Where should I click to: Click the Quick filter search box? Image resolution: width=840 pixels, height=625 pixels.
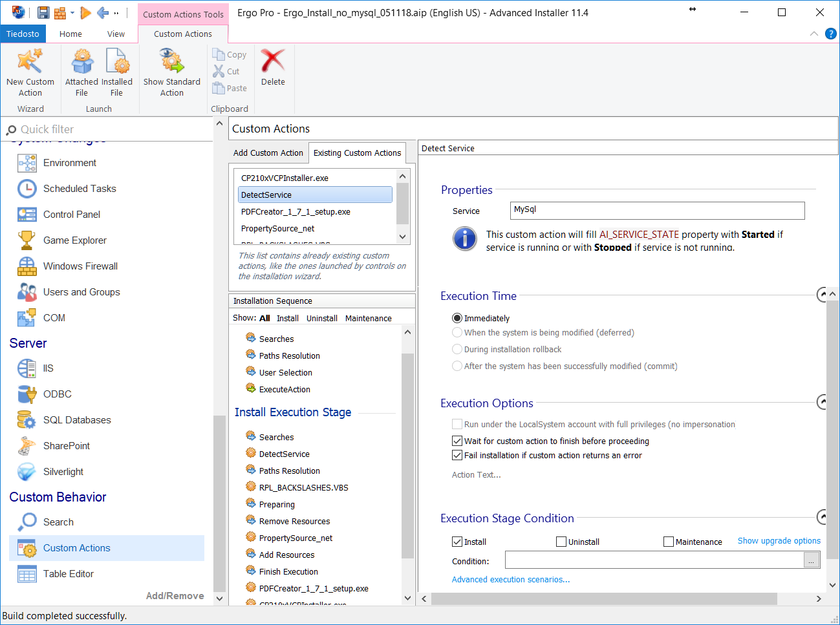pyautogui.click(x=107, y=129)
